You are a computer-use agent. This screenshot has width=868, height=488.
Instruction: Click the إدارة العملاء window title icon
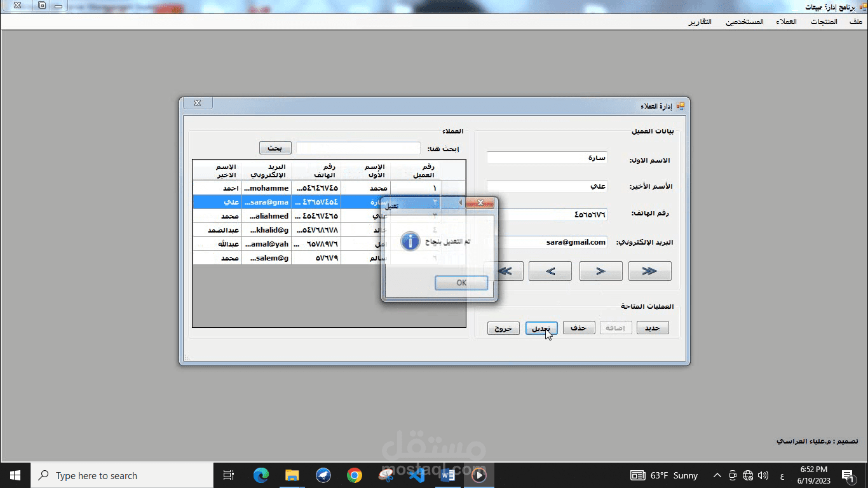pos(680,105)
